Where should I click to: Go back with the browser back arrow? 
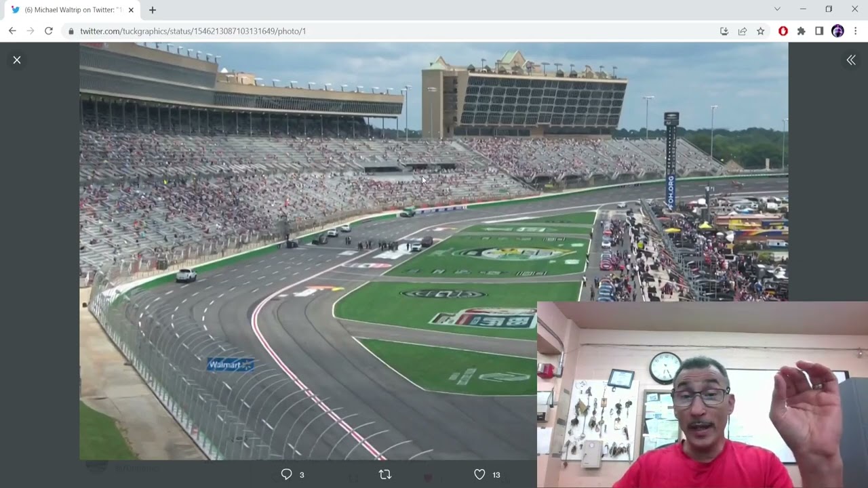pyautogui.click(x=12, y=31)
